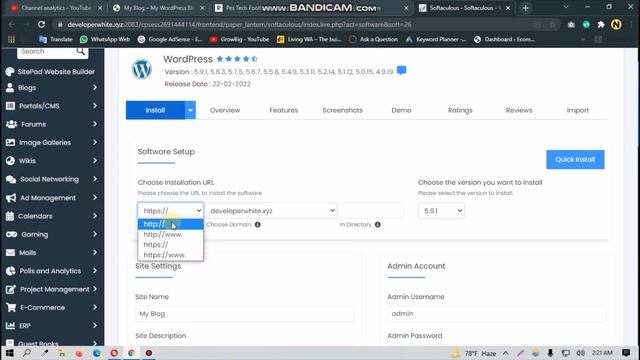The width and height of the screenshot is (640, 360).
Task: Click the In Directory info icon
Action: (378, 224)
